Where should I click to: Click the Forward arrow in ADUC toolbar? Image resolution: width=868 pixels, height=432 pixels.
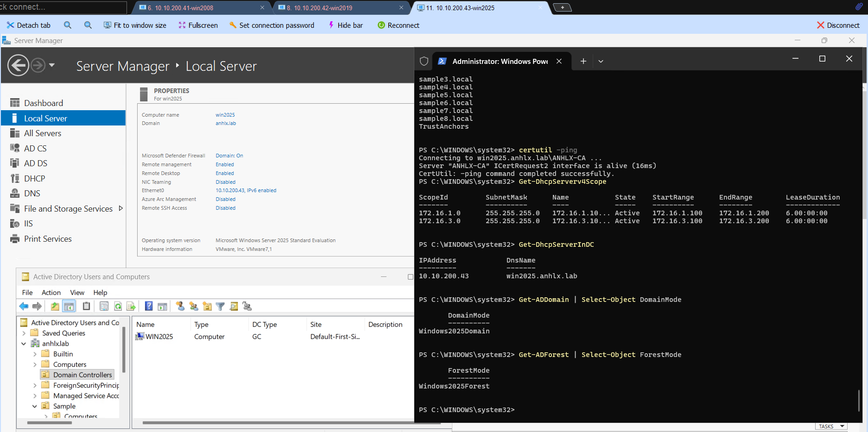(x=37, y=306)
